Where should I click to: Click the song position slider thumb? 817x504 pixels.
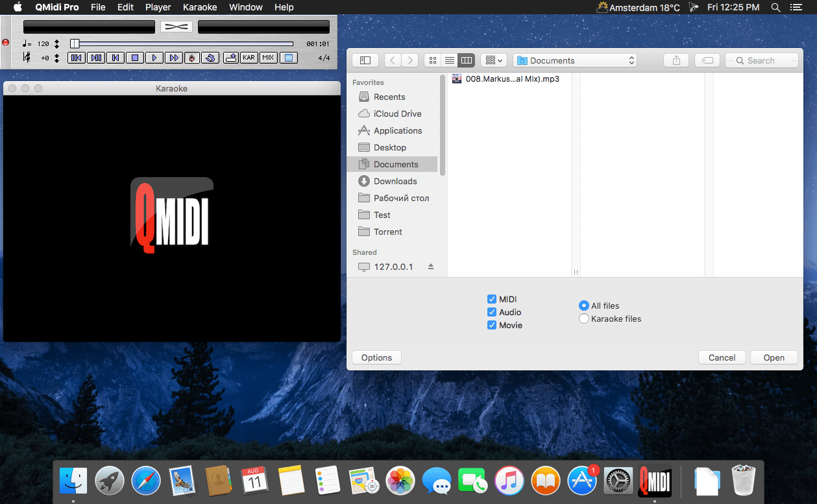click(x=75, y=43)
